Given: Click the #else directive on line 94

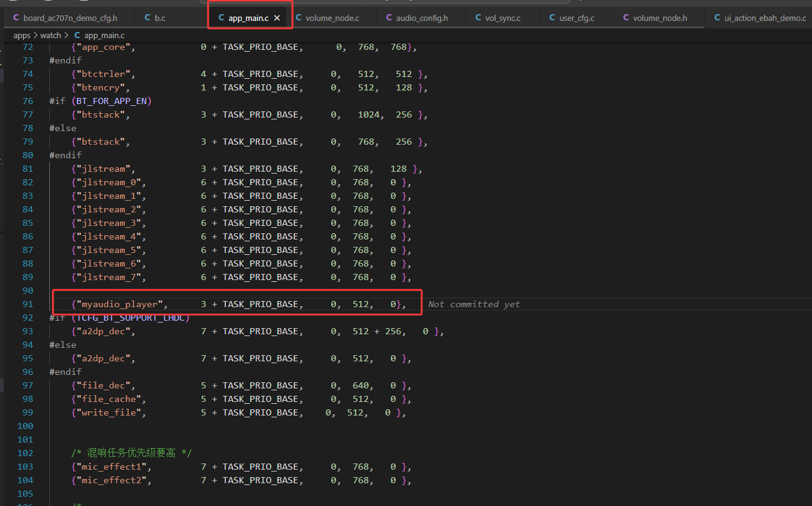Looking at the screenshot, I should click(x=63, y=345).
